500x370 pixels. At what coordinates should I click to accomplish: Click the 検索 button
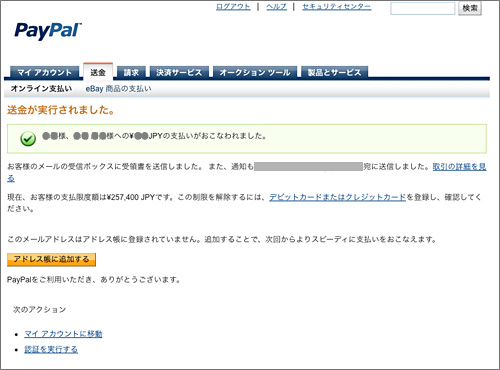click(470, 8)
